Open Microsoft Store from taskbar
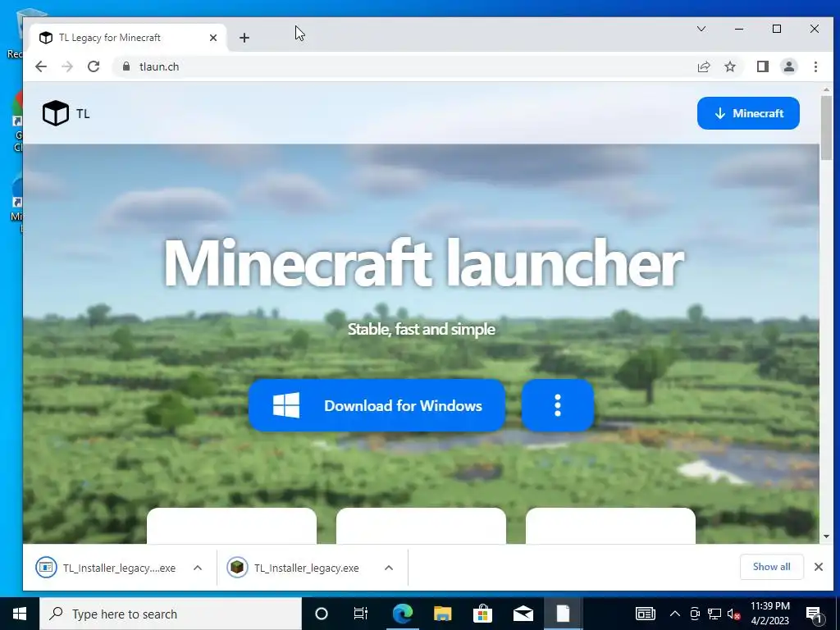This screenshot has width=840, height=630. coord(482,614)
